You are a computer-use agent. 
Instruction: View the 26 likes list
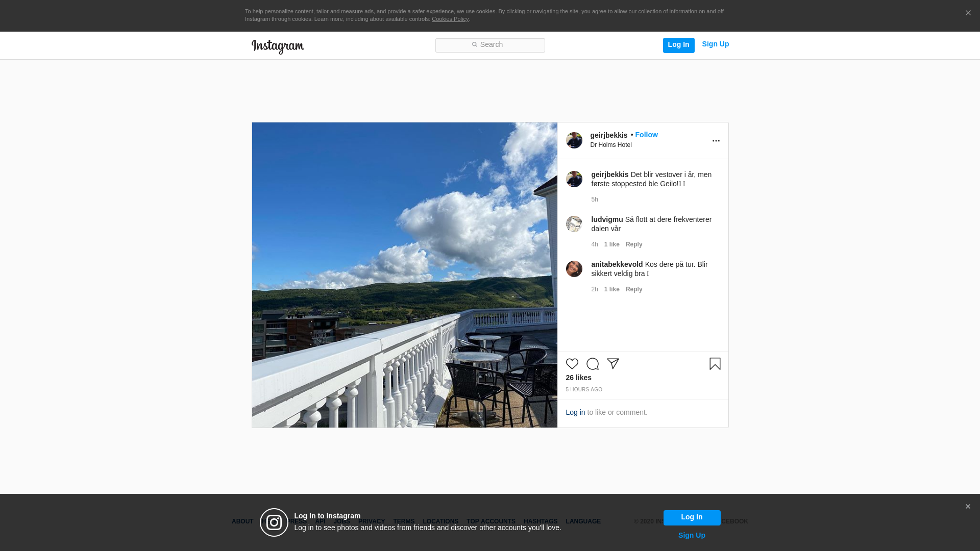pos(578,378)
